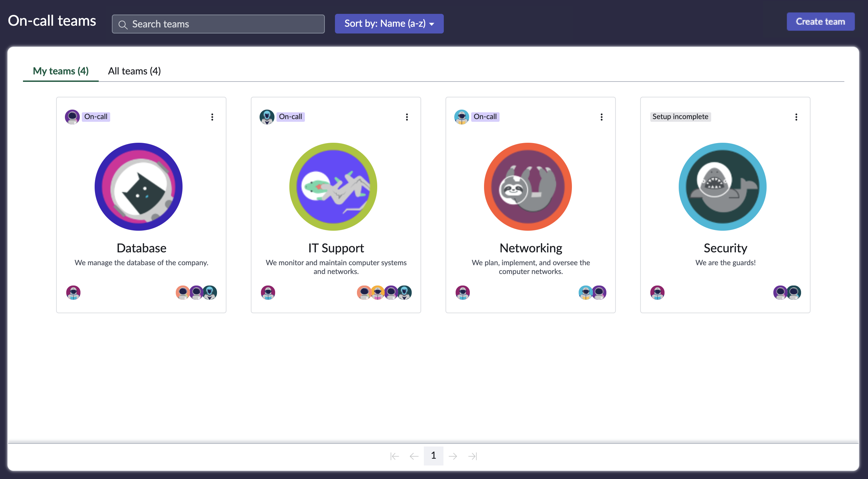868x479 pixels.
Task: Open the Networking team title link
Action: tap(531, 248)
